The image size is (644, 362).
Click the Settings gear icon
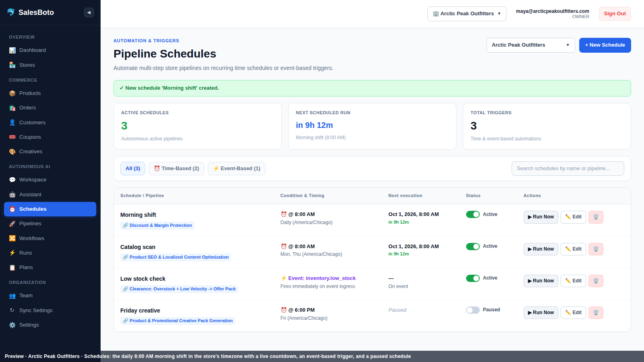(12, 325)
